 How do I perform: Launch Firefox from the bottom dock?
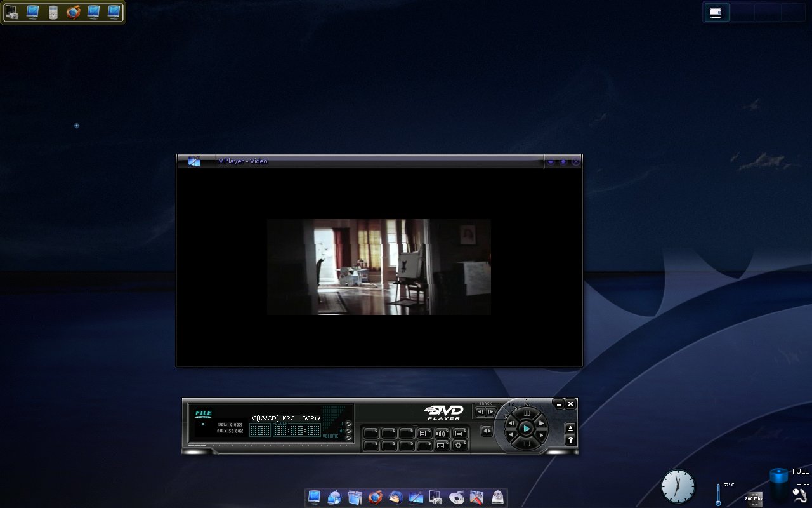pos(376,497)
